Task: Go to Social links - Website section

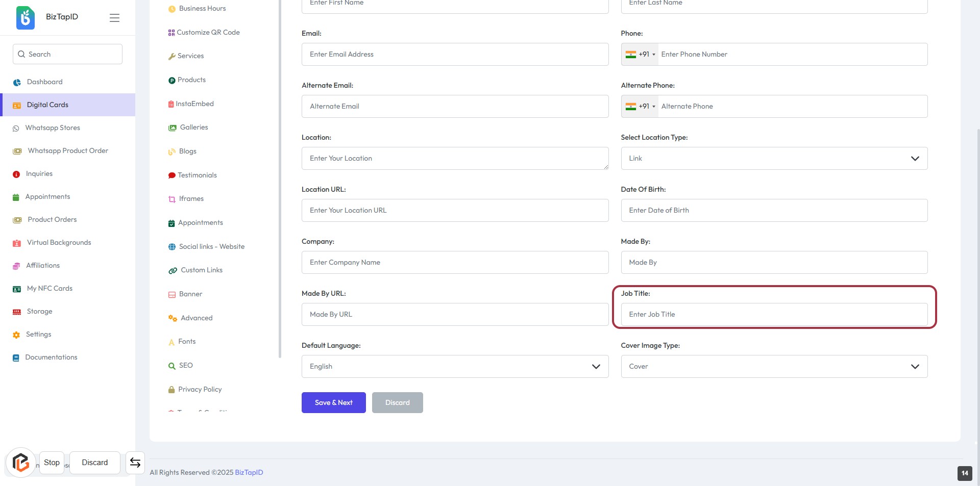Action: [x=211, y=247]
